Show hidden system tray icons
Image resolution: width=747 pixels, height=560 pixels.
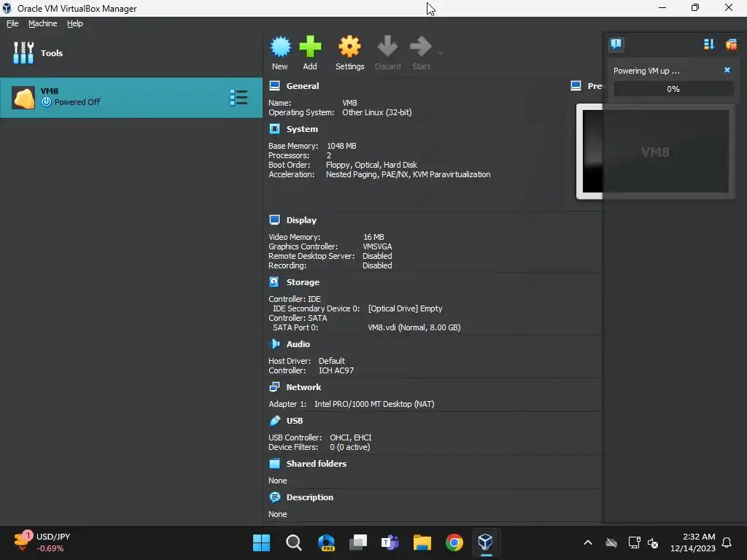pos(588,542)
